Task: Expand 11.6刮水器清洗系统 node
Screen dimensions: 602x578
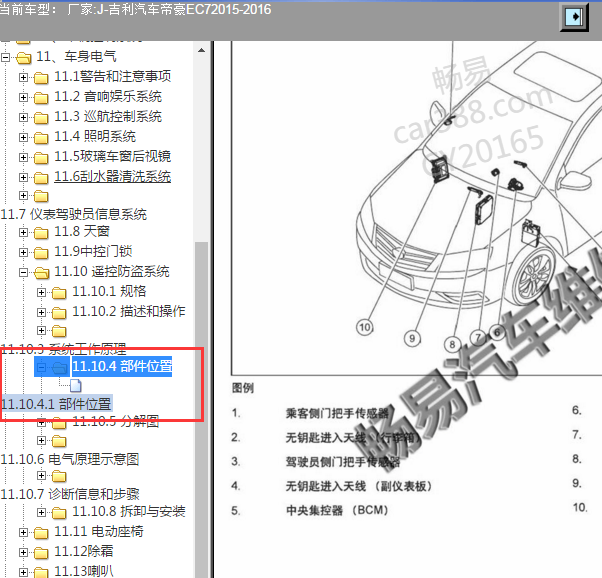Action: [23, 177]
